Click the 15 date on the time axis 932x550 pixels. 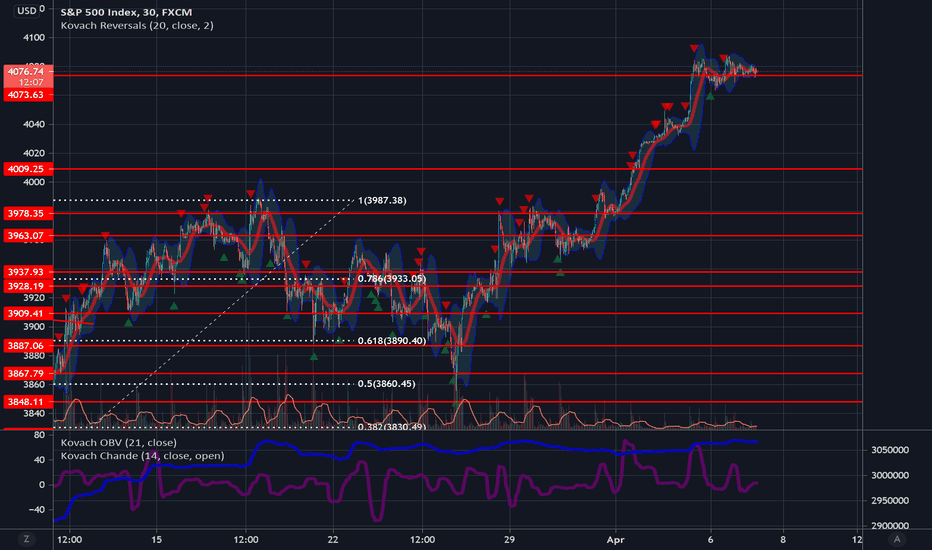[156, 540]
